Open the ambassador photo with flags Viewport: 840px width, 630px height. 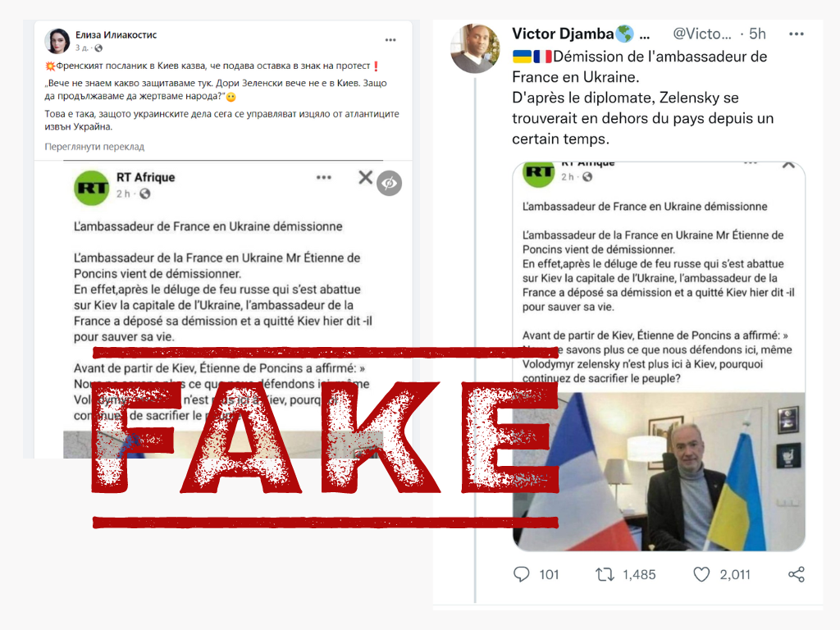[x=659, y=472]
